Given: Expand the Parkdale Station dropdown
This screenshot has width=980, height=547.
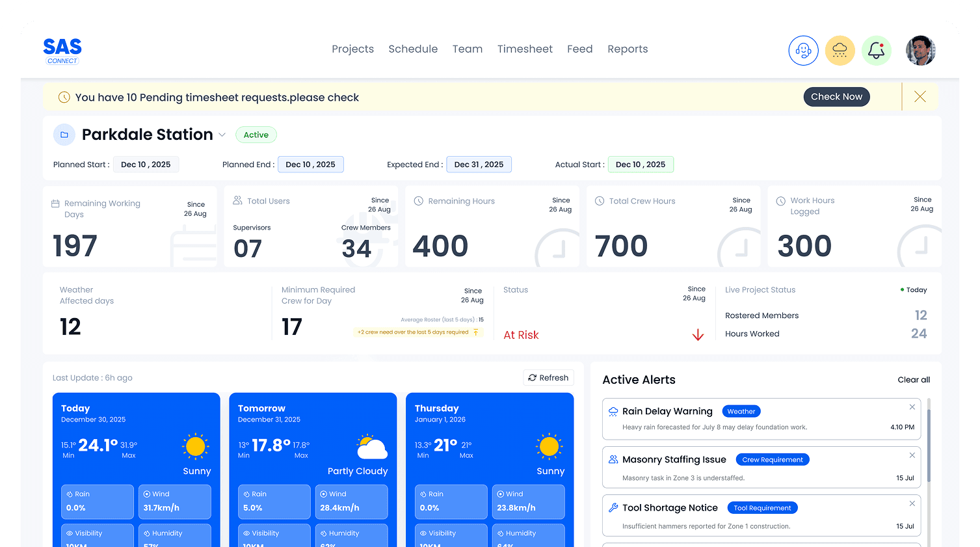Looking at the screenshot, I should (x=223, y=135).
